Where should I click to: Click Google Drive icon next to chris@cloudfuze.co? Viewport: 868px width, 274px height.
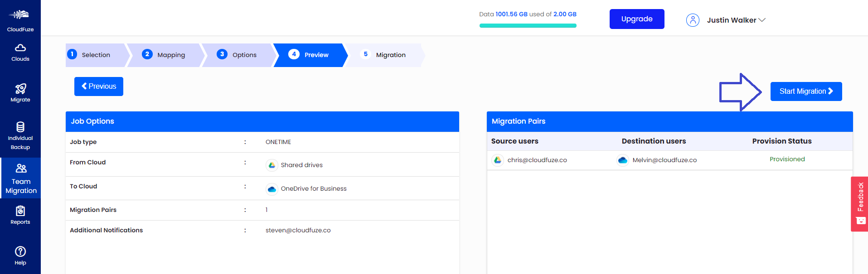tap(498, 160)
